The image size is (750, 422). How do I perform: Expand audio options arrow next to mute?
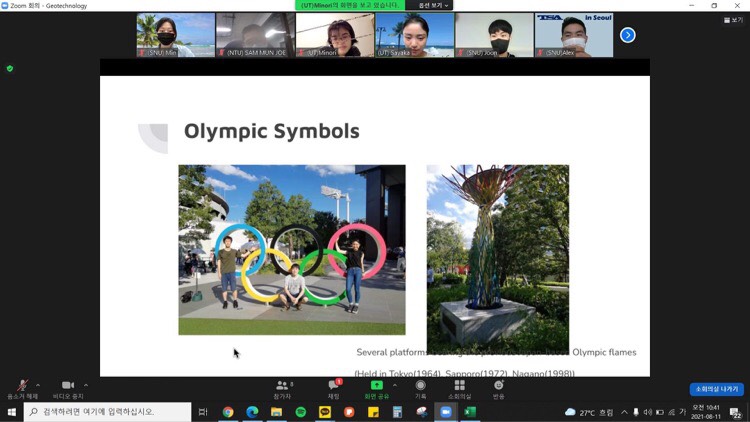point(38,385)
